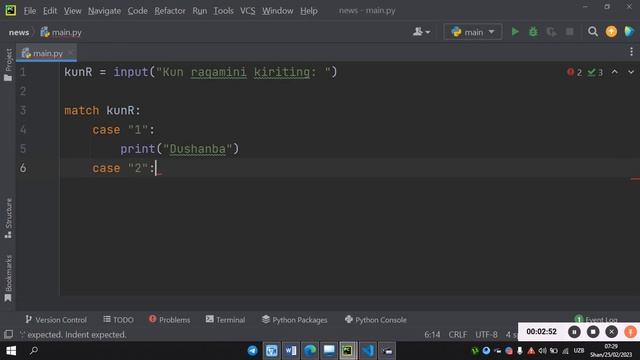
Task: Open the Code menu
Action: 138,11
